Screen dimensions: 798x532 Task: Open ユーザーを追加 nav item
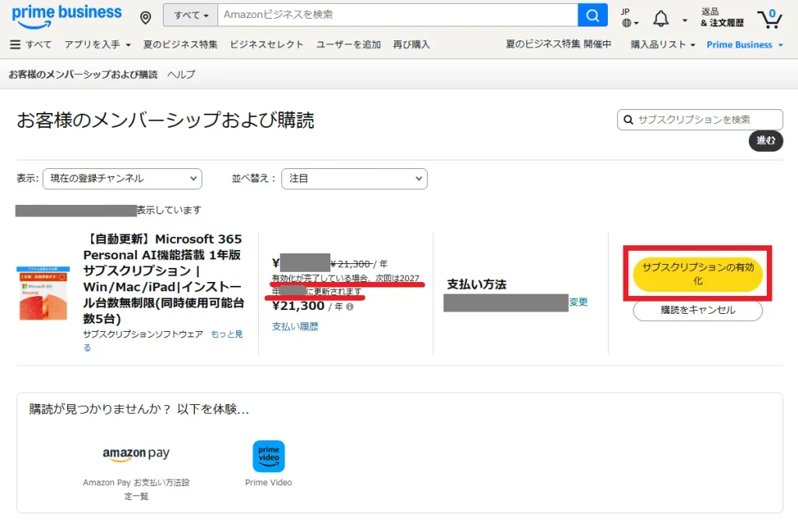tap(348, 44)
